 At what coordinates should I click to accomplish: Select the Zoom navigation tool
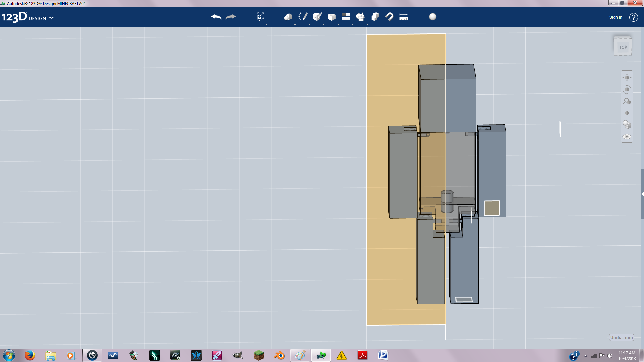627,101
